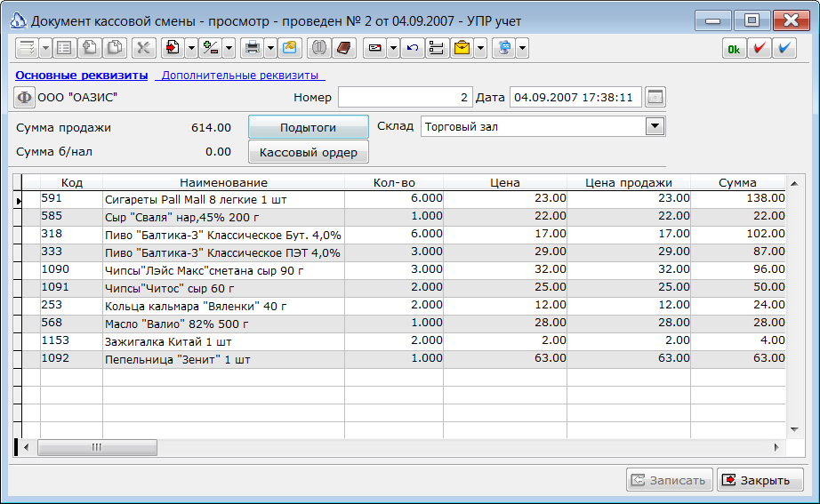Click the blue undo arrow icon
820x504 pixels.
point(413,48)
